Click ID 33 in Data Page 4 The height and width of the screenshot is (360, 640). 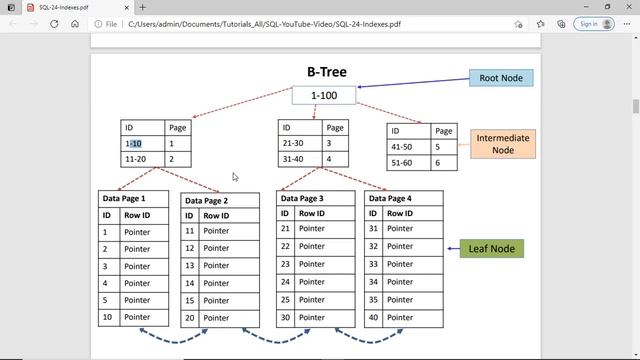373,264
